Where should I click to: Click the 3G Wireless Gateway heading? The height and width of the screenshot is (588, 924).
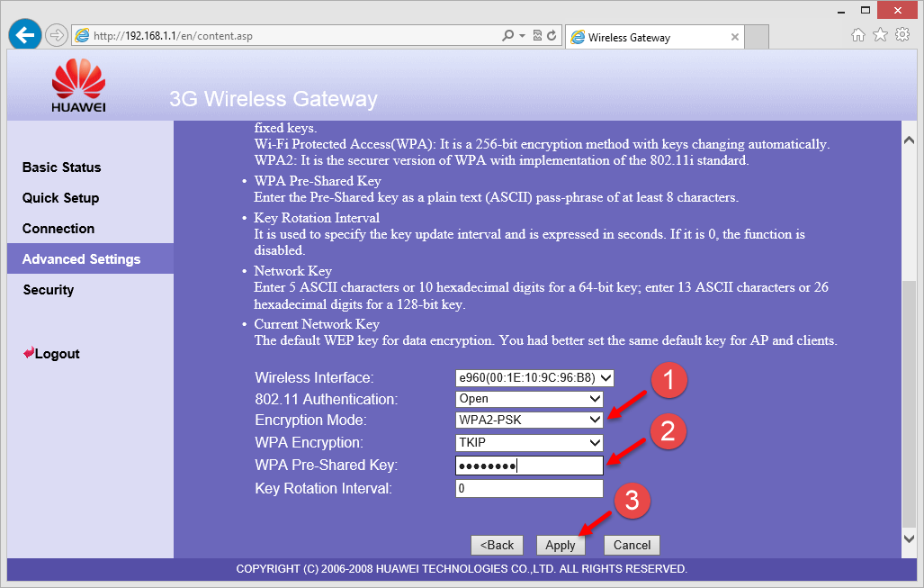coord(274,99)
